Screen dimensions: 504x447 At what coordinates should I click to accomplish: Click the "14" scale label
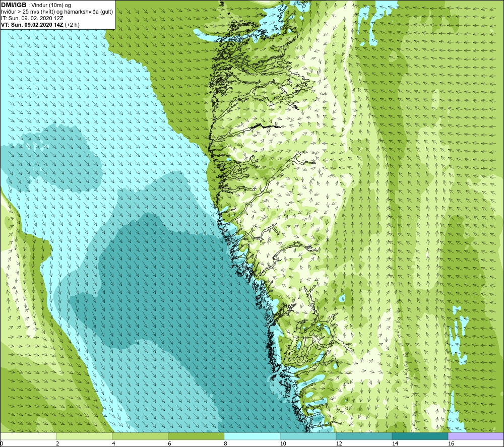(x=395, y=444)
